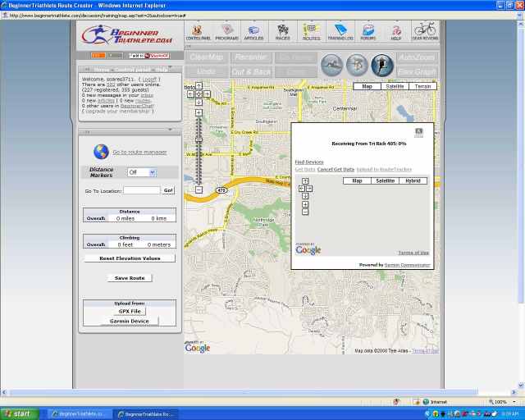
Task: Open the Distance Markers dropdown
Action: (x=142, y=172)
